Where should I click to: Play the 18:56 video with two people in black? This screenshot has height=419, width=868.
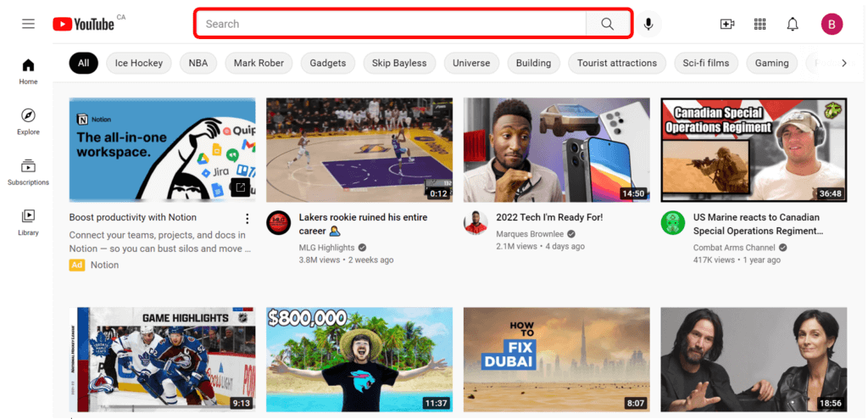coord(754,359)
